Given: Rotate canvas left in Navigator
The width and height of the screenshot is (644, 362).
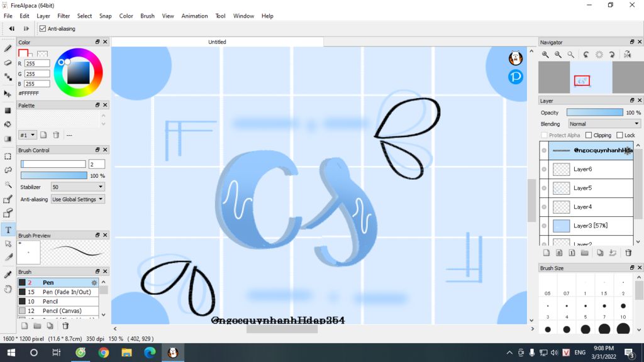Looking at the screenshot, I should (586, 55).
